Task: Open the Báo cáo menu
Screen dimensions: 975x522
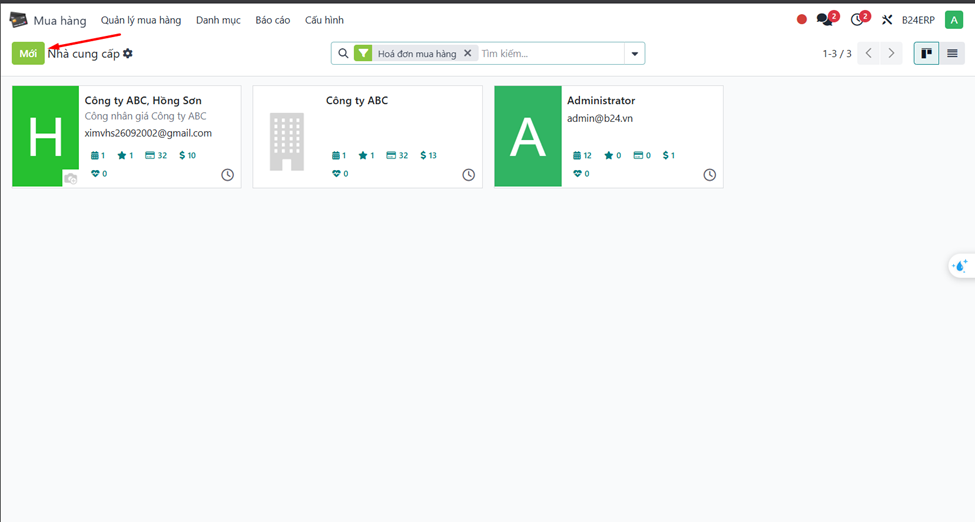Action: pyautogui.click(x=273, y=20)
